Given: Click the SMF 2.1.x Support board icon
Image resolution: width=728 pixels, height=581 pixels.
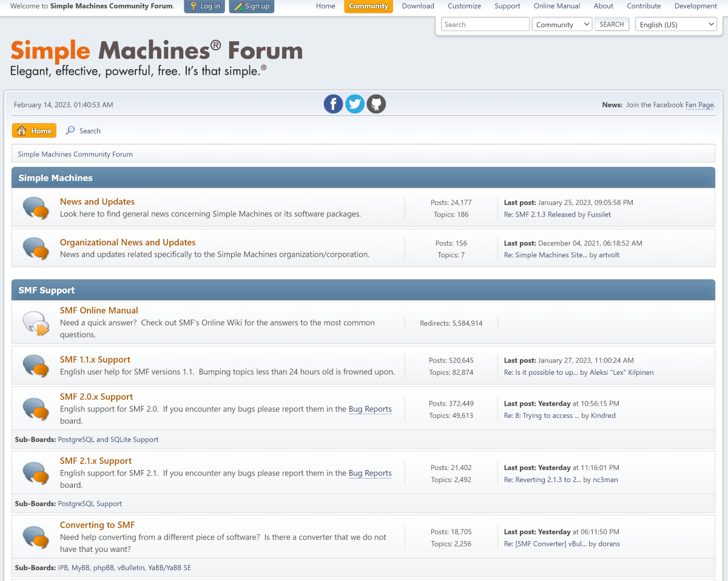Looking at the screenshot, I should pyautogui.click(x=36, y=473).
